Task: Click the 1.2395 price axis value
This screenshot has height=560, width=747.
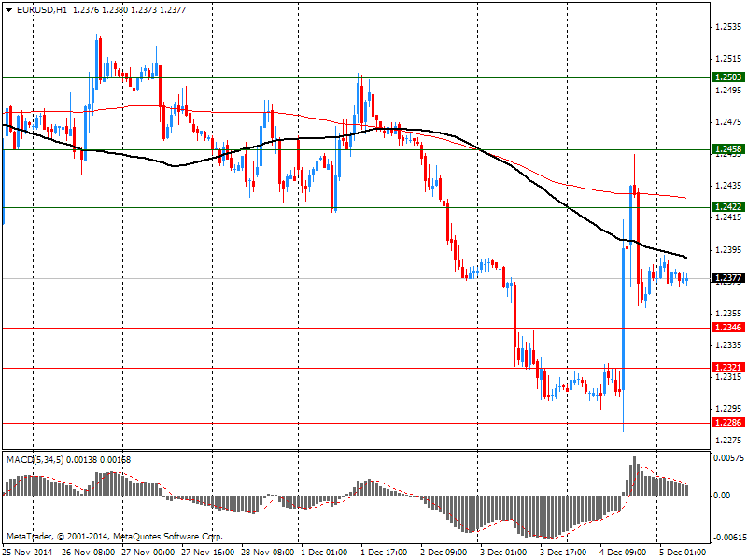Action: coord(728,249)
